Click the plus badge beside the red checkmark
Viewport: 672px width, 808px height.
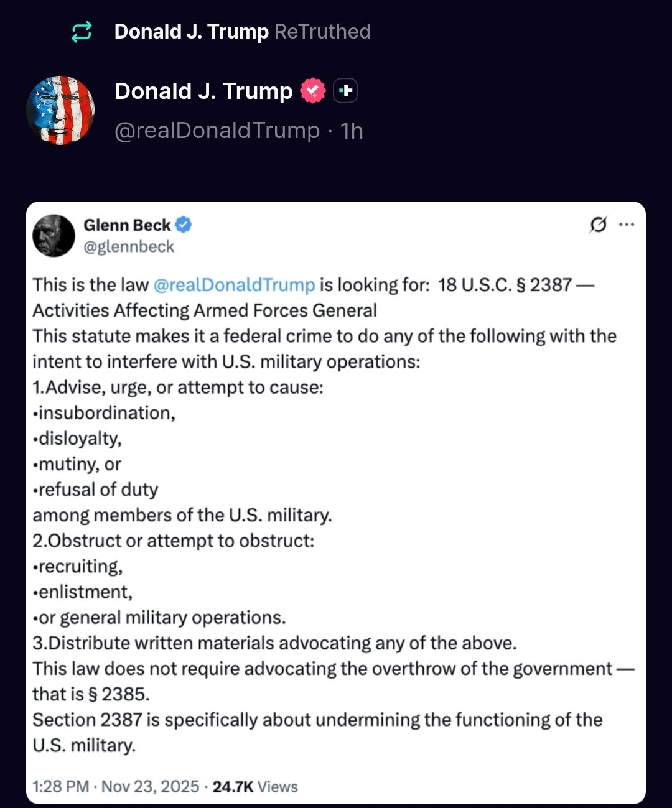click(x=345, y=91)
